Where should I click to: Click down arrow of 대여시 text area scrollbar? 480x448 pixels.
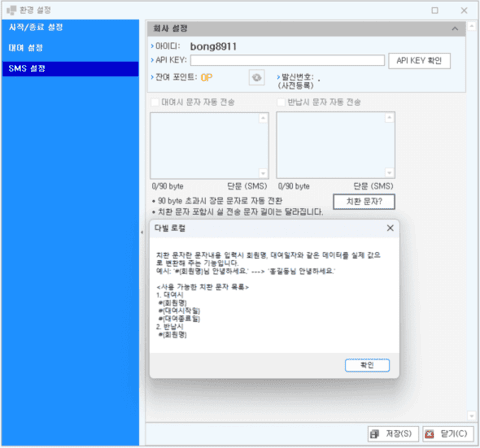pos(263,173)
